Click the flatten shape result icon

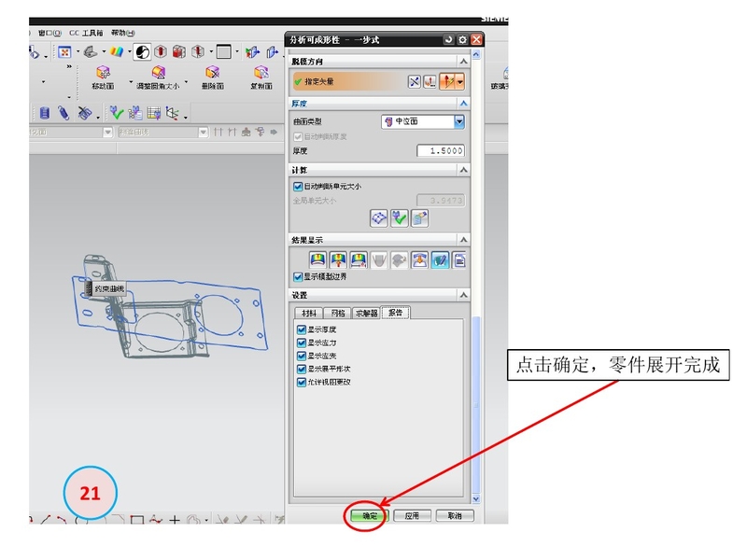[419, 260]
